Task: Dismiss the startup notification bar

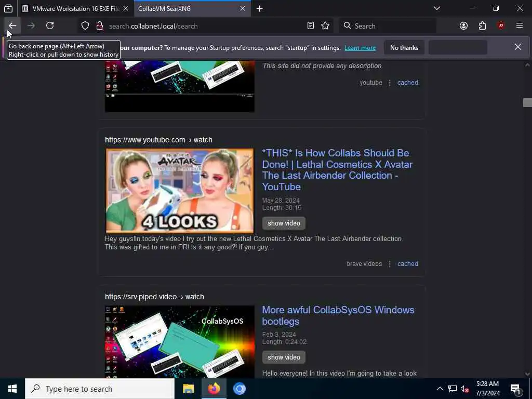Action: [518, 47]
